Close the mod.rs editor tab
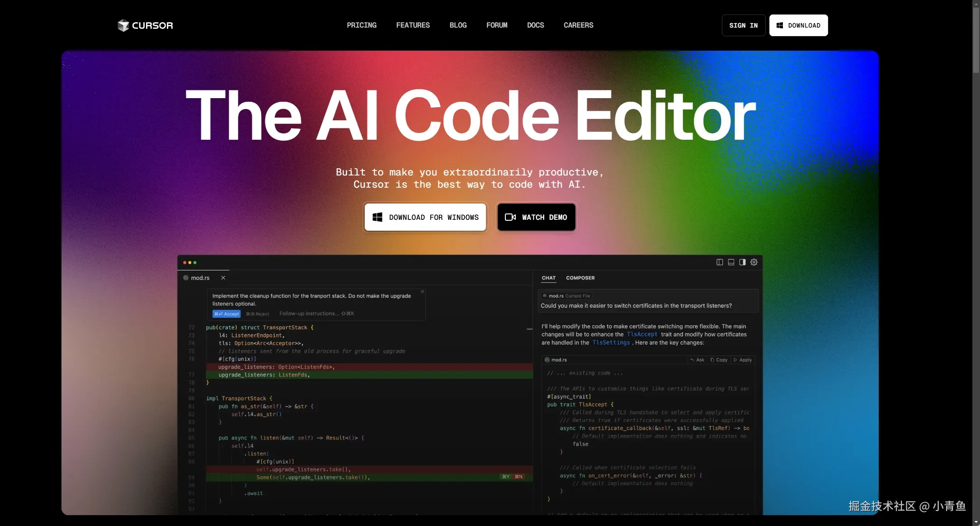This screenshot has height=526, width=980. pyautogui.click(x=223, y=278)
